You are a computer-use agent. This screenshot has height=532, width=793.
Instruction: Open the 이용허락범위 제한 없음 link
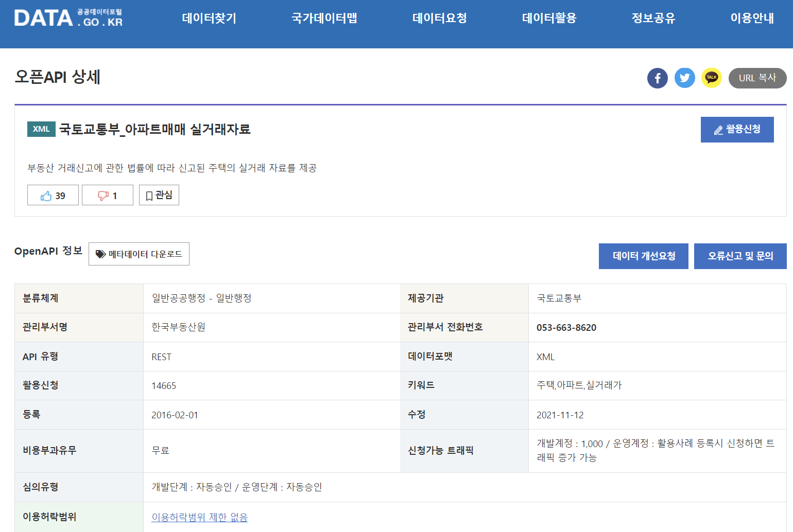pos(199,517)
